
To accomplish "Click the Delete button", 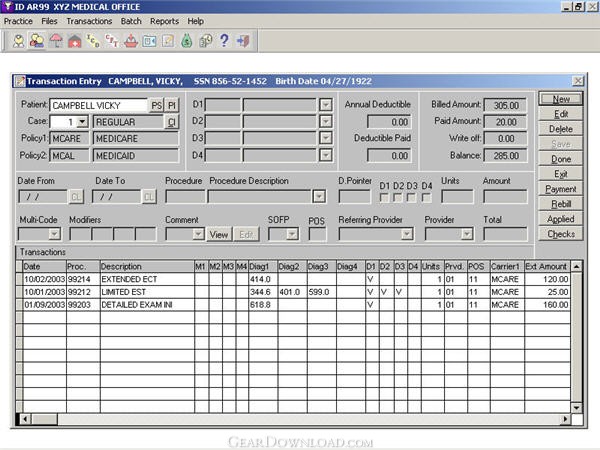I will pos(561,129).
